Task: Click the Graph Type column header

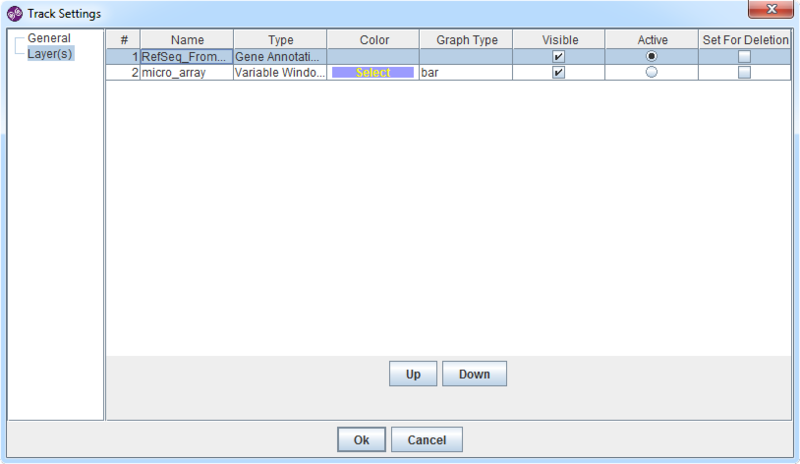Action: click(x=466, y=40)
